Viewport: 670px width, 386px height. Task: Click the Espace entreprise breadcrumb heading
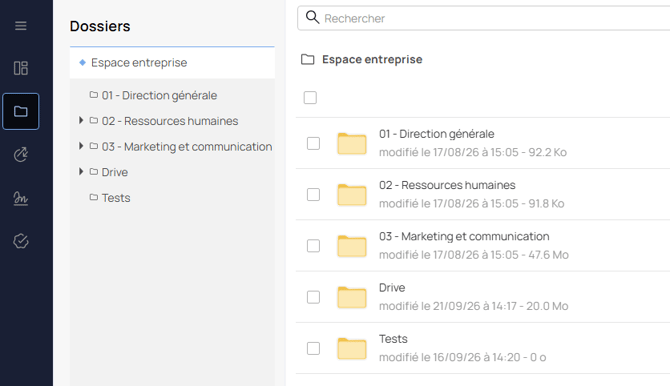(x=372, y=59)
